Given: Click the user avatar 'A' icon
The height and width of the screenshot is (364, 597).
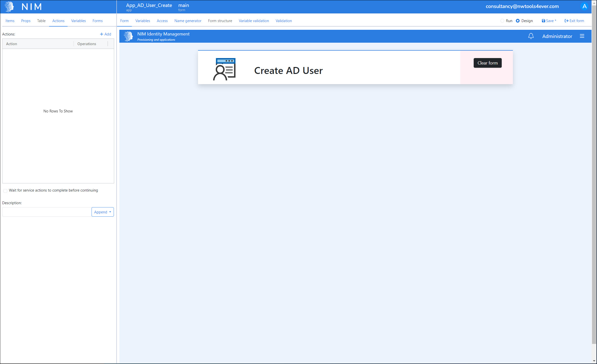Looking at the screenshot, I should coord(584,6).
